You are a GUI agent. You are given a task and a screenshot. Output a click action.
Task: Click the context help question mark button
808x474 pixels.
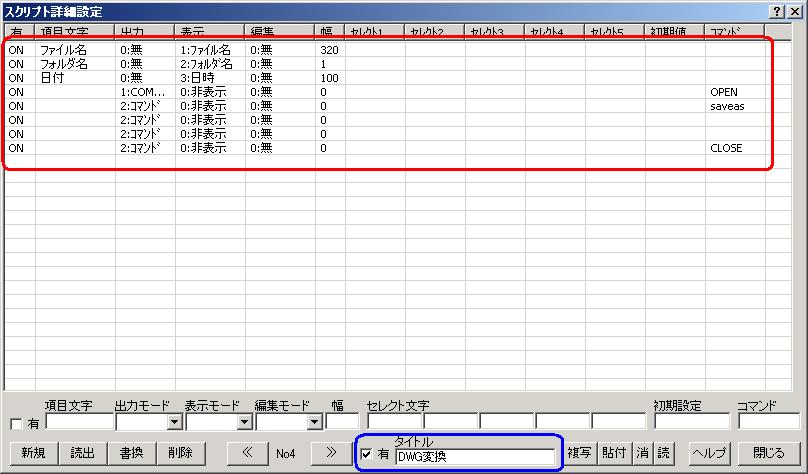point(776,9)
